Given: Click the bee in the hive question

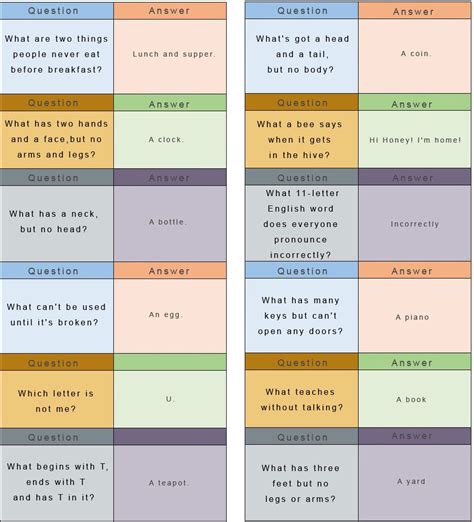Looking at the screenshot, I should (302, 139).
